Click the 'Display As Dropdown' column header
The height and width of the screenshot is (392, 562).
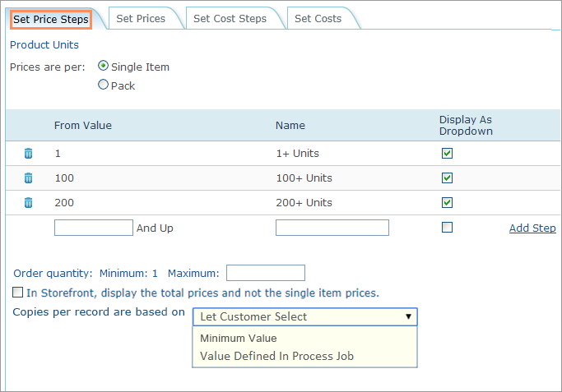[466, 125]
